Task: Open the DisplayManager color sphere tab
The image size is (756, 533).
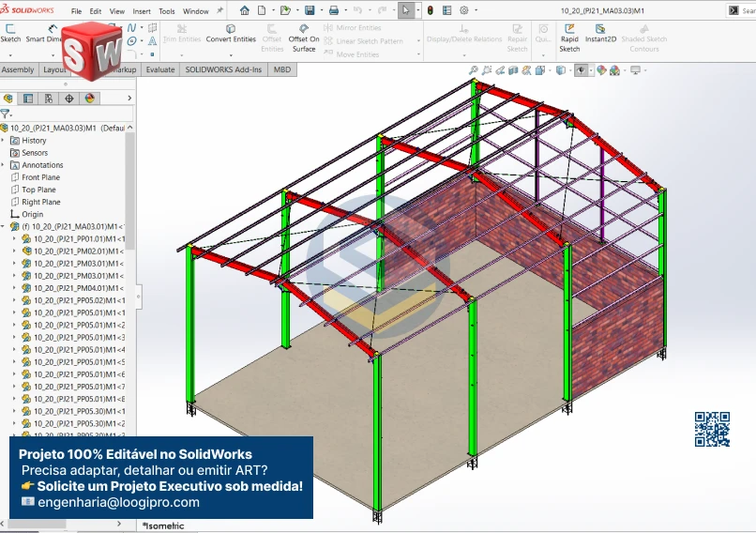Action: tap(90, 99)
